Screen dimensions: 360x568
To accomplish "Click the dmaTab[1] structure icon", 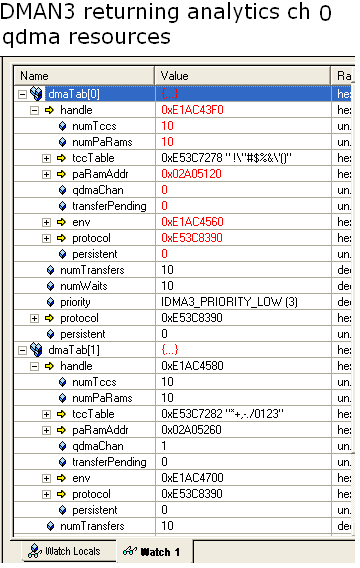I will 36,350.
